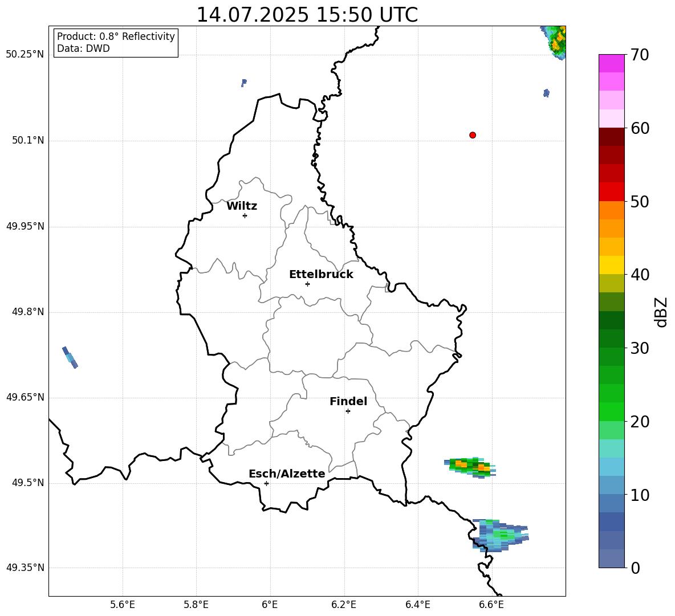675x616 pixels.
Task: Click the longitude label "6.4°E"
Action: coord(417,605)
